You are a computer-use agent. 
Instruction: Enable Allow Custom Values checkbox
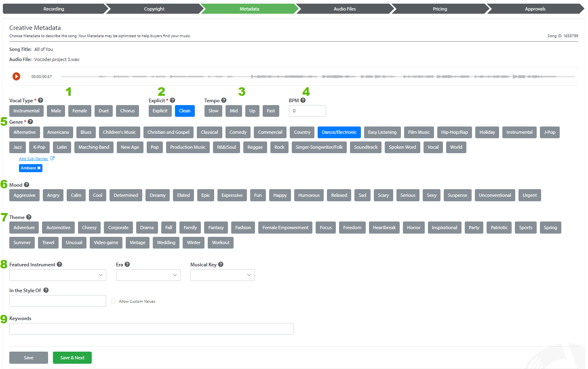pos(113,301)
